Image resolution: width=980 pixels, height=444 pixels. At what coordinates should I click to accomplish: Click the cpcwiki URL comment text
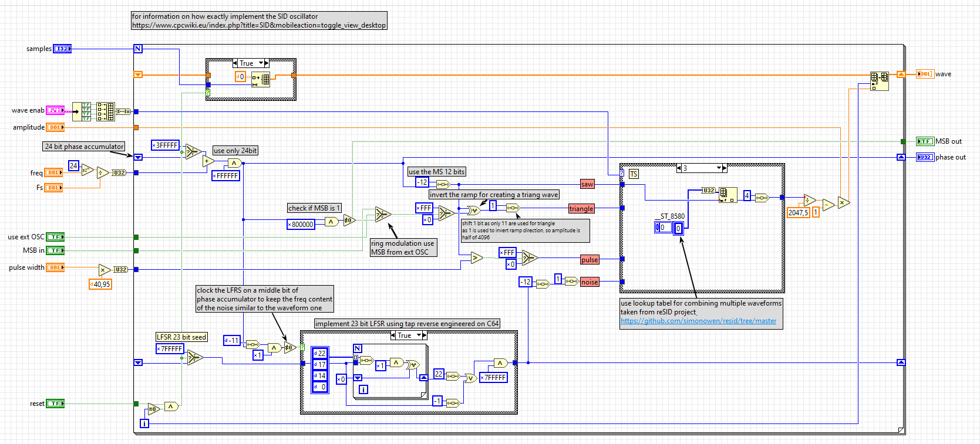click(x=258, y=25)
